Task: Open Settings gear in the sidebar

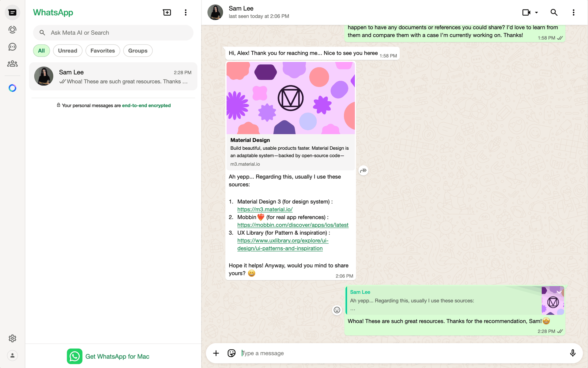Action: click(x=12, y=338)
